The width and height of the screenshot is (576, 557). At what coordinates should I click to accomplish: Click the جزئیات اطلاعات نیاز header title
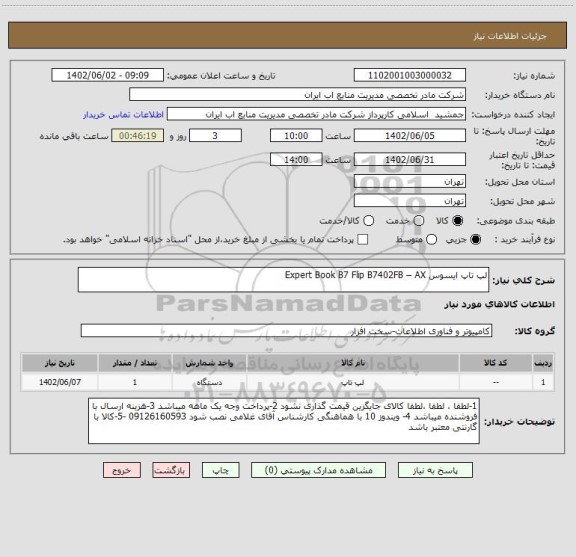[x=510, y=36]
